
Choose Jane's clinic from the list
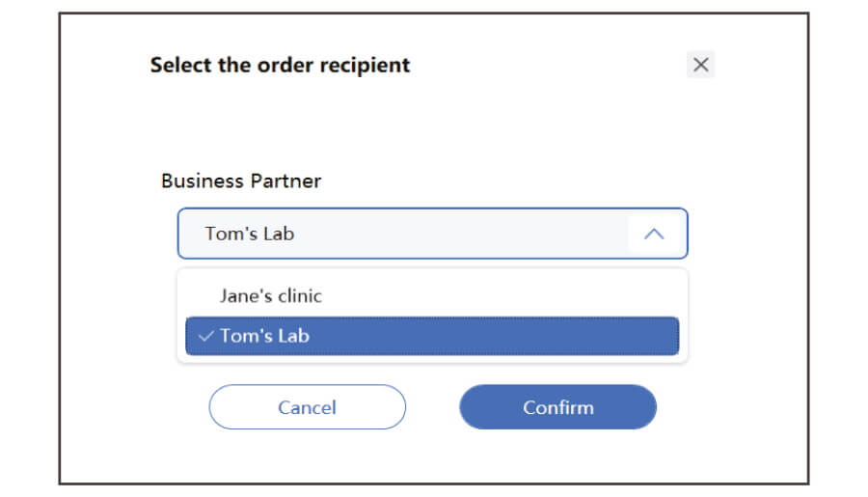pyautogui.click(x=432, y=296)
